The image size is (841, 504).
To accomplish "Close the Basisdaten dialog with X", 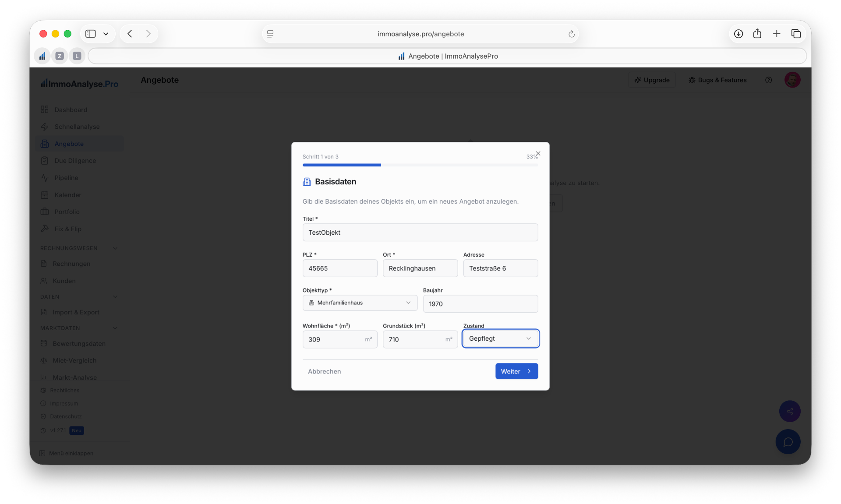I will 538,154.
